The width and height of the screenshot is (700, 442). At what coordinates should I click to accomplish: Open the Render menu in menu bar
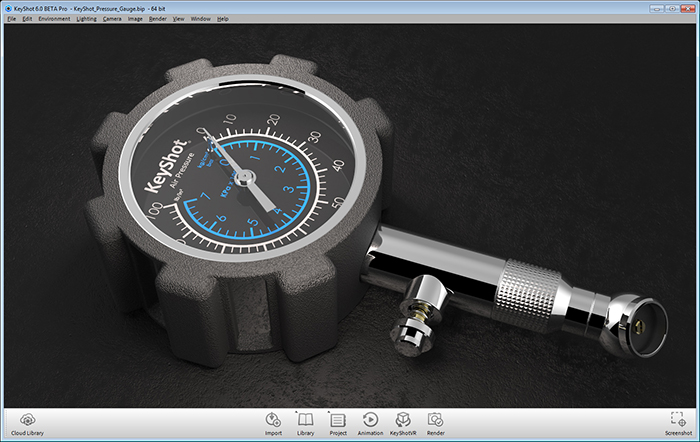point(158,19)
